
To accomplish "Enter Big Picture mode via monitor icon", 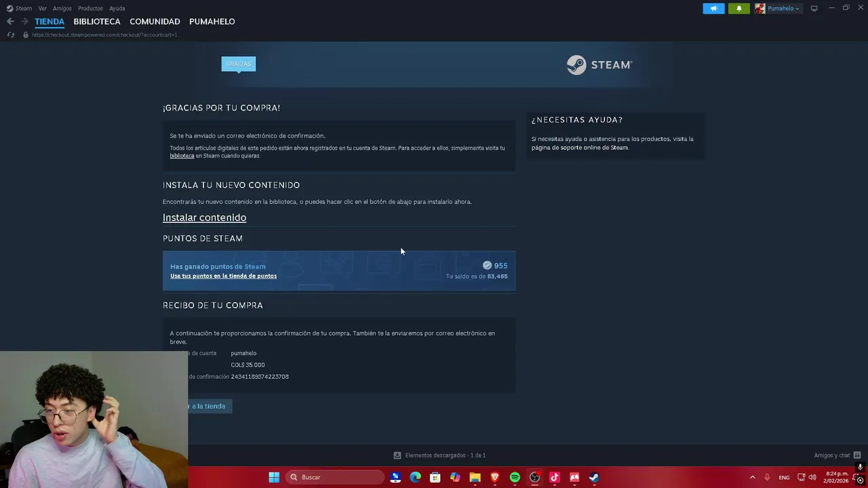I will click(814, 8).
